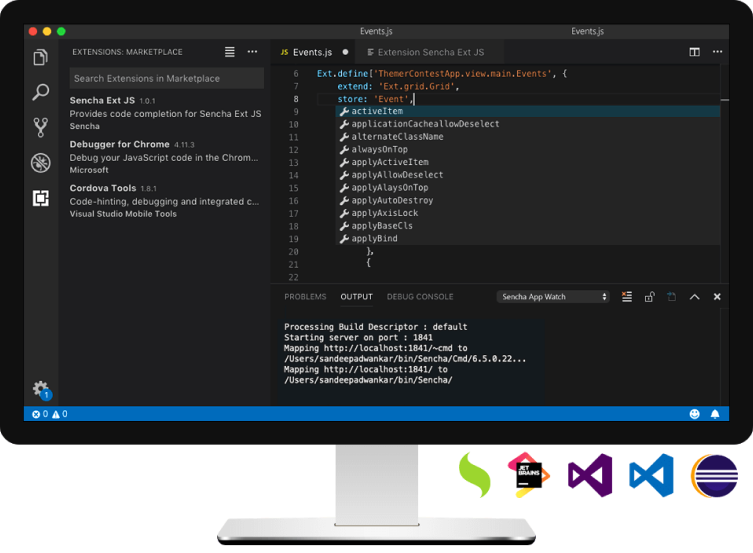Image resolution: width=753 pixels, height=553 pixels.
Task: Click the unsaved dot on Events.js tab
Action: (345, 52)
